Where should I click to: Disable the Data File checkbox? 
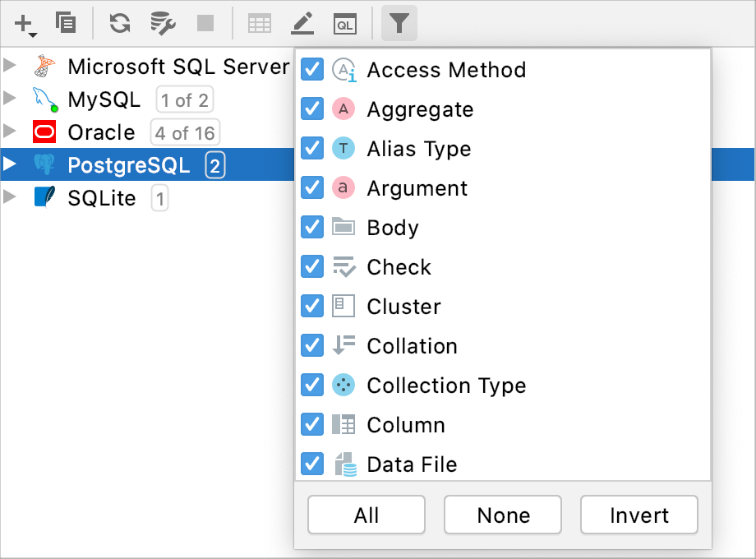pos(312,464)
